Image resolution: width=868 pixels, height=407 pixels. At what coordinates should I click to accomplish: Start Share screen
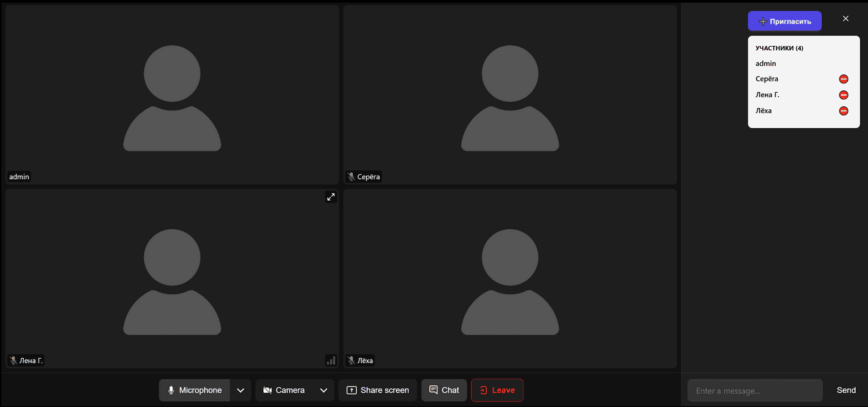378,390
